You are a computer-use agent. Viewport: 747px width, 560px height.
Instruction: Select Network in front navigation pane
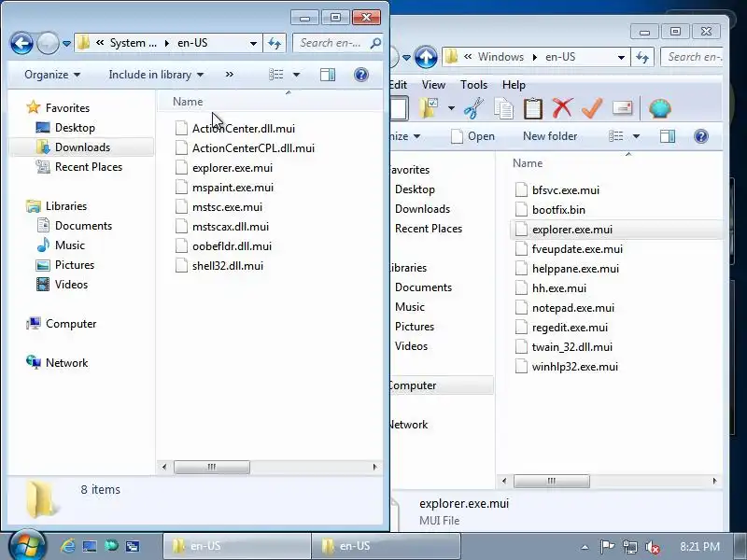(66, 363)
